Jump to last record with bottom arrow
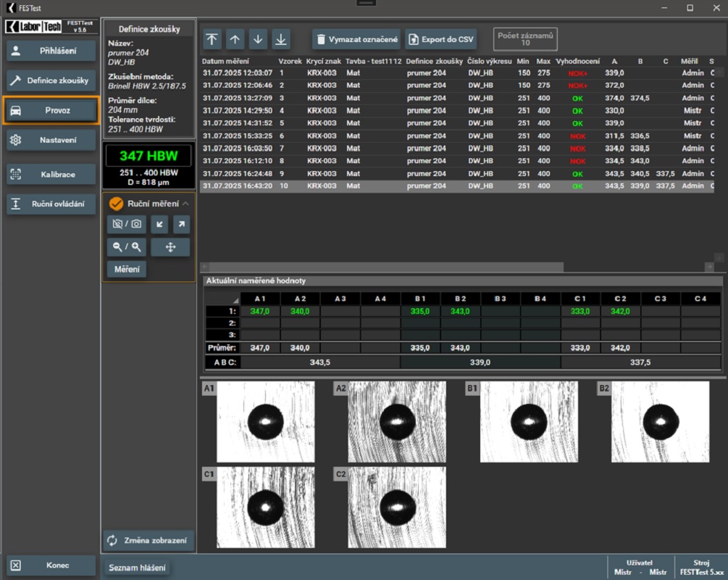Image resolution: width=728 pixels, height=580 pixels. click(280, 39)
